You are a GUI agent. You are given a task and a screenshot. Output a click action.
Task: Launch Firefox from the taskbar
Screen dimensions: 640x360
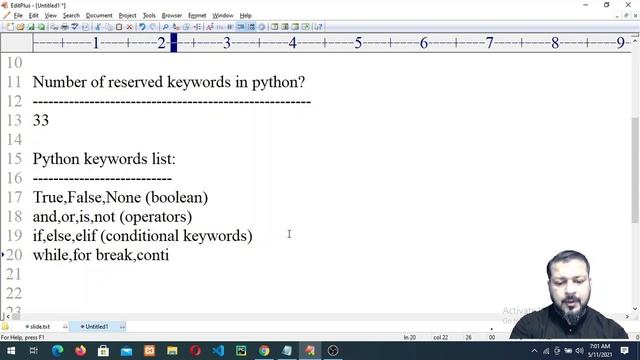tap(80, 351)
